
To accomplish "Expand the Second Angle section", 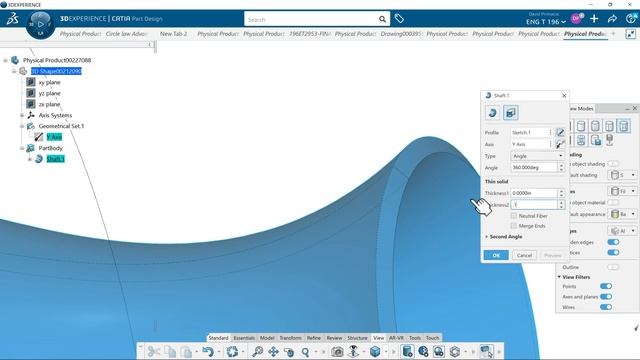I will pyautogui.click(x=504, y=237).
